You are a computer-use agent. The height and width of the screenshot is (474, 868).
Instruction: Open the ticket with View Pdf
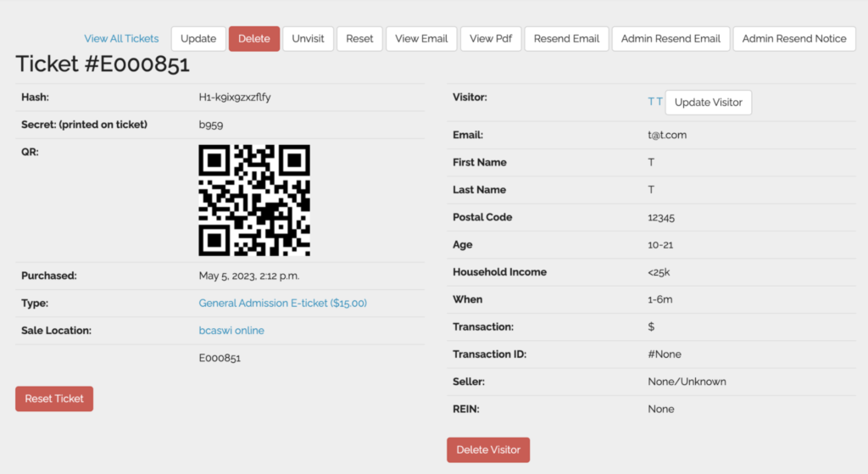tap(491, 39)
